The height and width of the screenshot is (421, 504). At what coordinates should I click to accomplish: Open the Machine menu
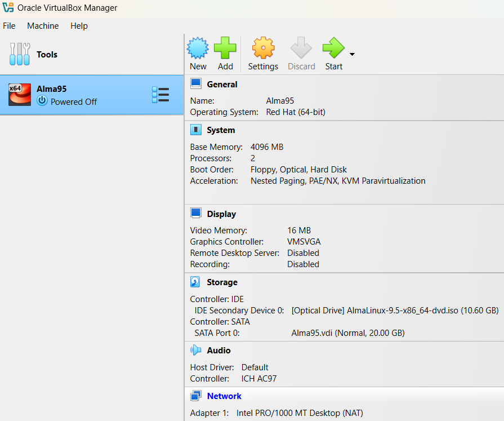click(x=43, y=26)
